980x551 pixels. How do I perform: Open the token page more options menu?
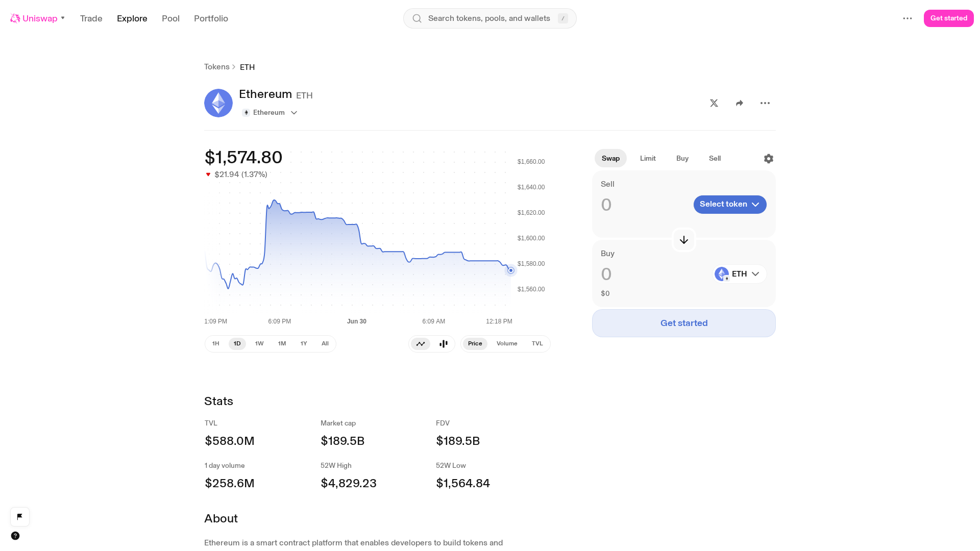(x=765, y=103)
